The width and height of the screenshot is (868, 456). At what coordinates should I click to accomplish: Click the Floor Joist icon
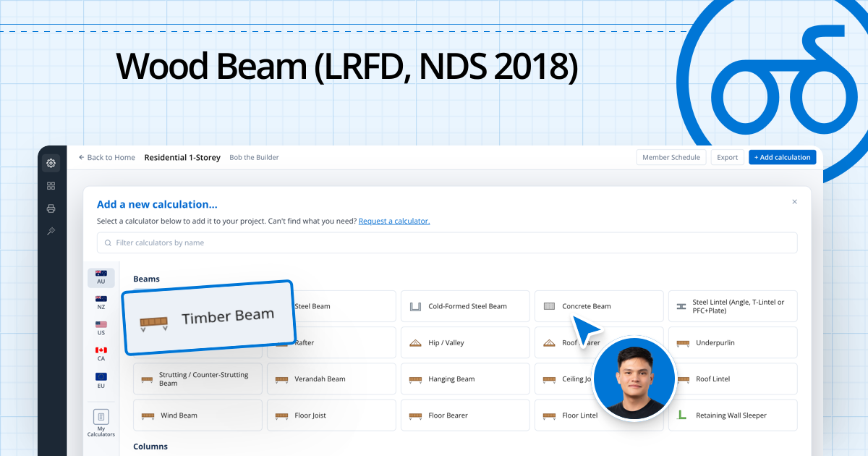pos(281,416)
